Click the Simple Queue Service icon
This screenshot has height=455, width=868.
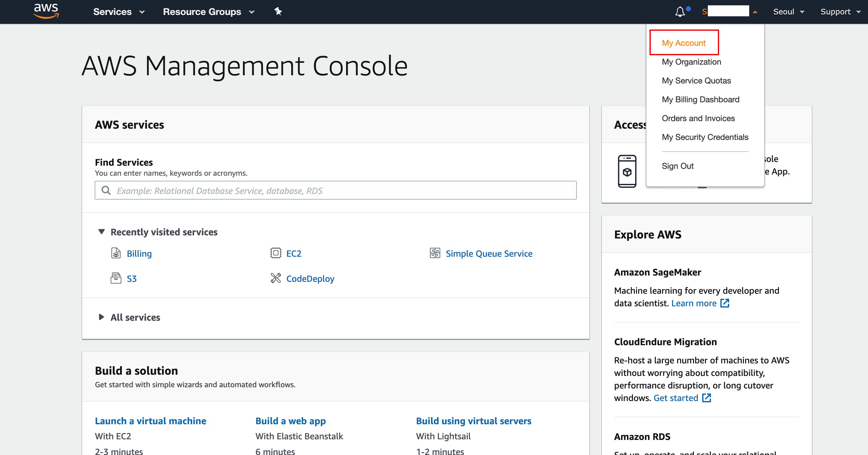(435, 253)
